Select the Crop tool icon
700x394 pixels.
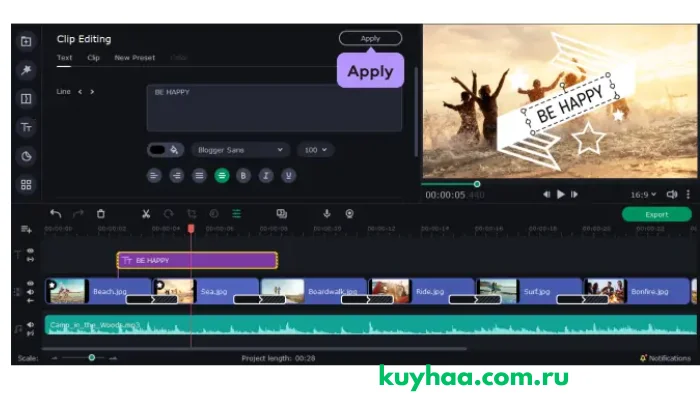192,214
